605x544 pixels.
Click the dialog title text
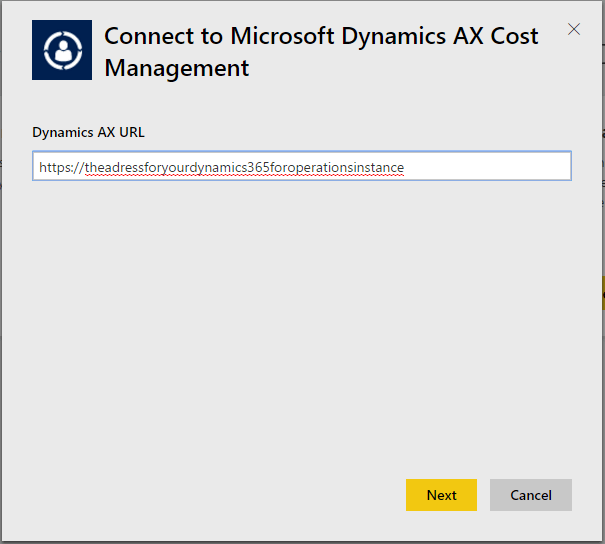[321, 52]
